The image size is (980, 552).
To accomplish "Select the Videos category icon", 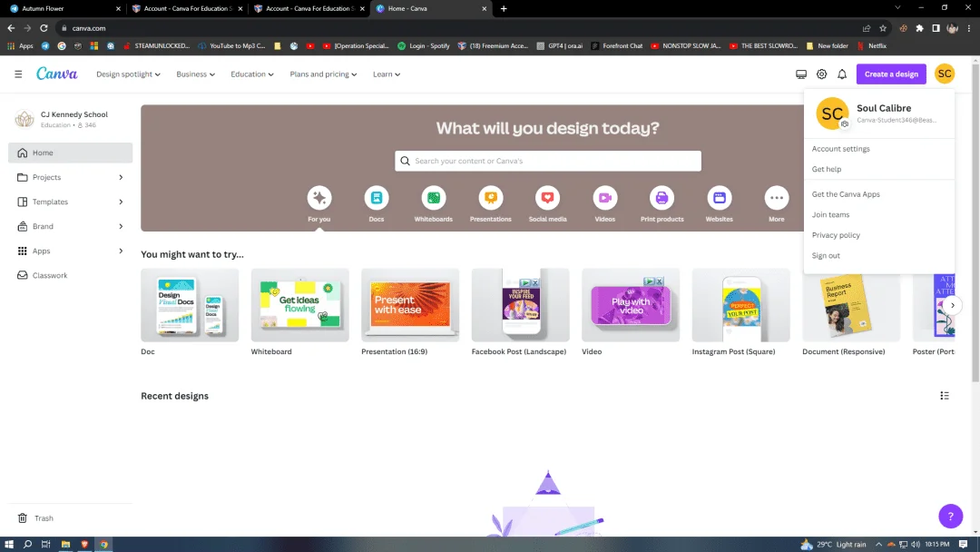I will 605,198.
